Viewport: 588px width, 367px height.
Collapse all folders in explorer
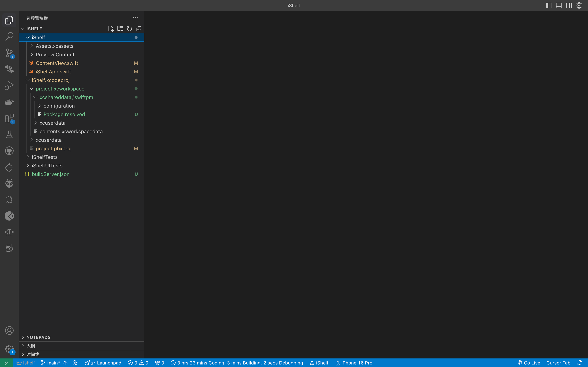click(x=139, y=29)
